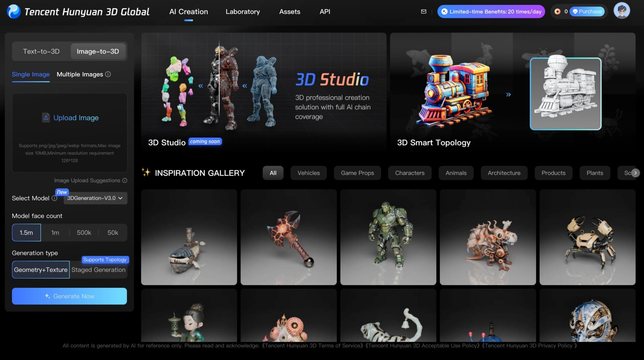Switch to Text-to-3D mode
This screenshot has width=644, height=360.
pyautogui.click(x=41, y=51)
